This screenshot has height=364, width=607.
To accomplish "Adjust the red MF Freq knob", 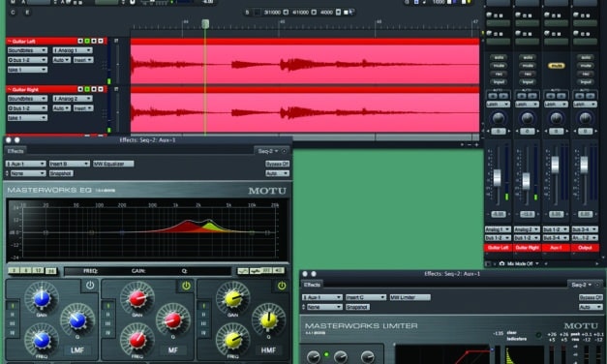I will [x=137, y=340].
